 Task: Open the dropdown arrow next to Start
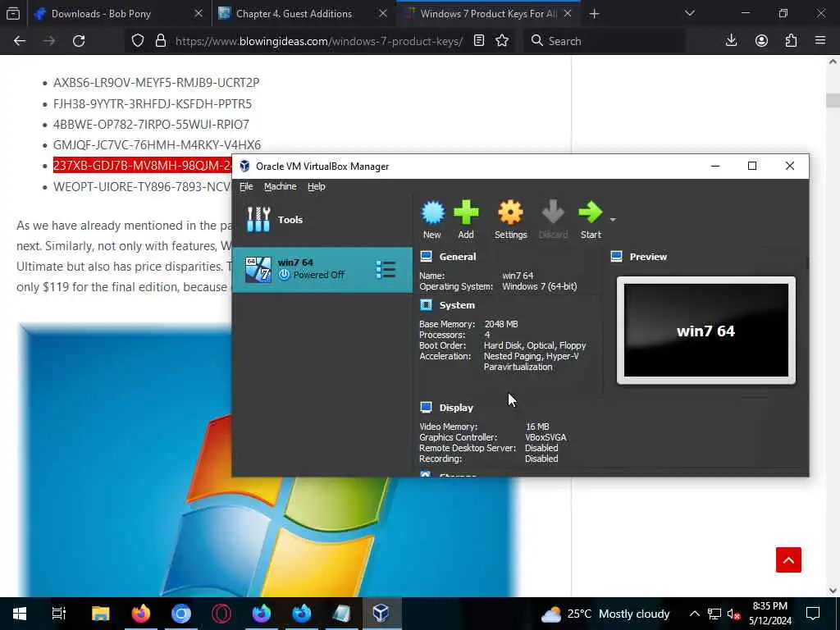tap(613, 220)
